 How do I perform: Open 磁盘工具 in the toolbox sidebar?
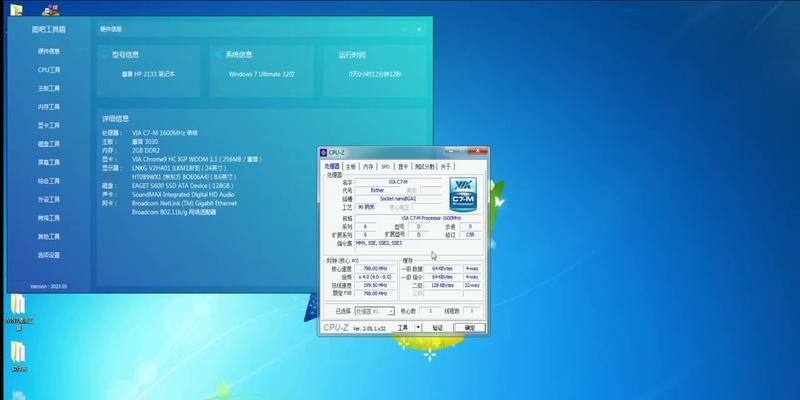coord(49,144)
